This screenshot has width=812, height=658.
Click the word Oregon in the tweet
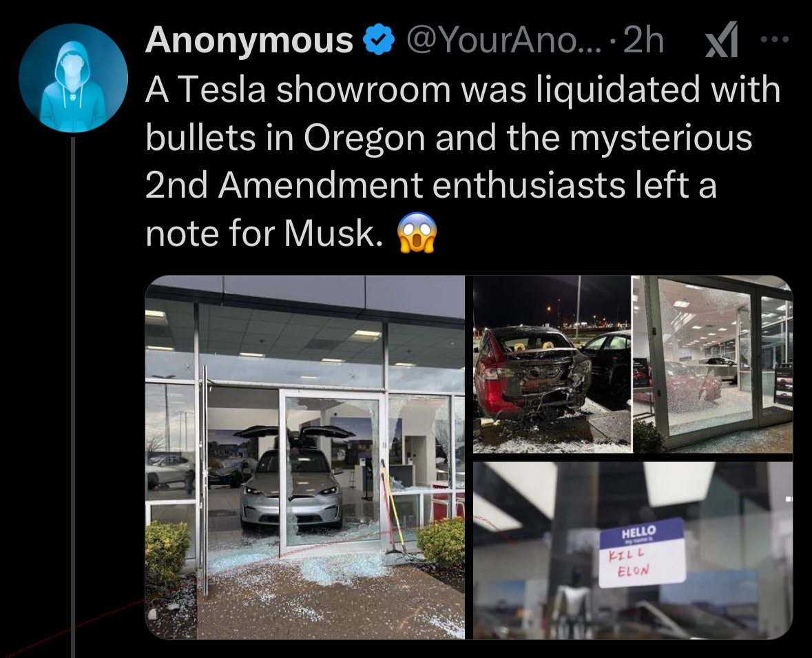click(x=364, y=138)
